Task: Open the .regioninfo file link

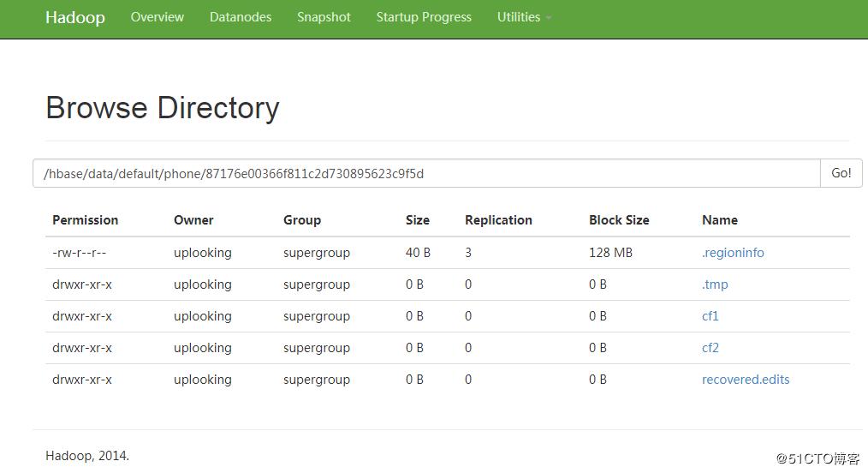Action: 733,253
